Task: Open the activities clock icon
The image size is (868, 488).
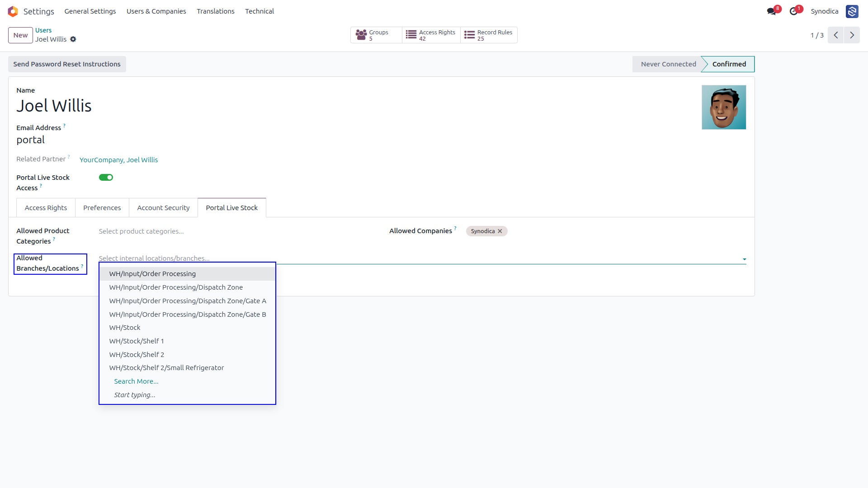Action: tap(793, 11)
